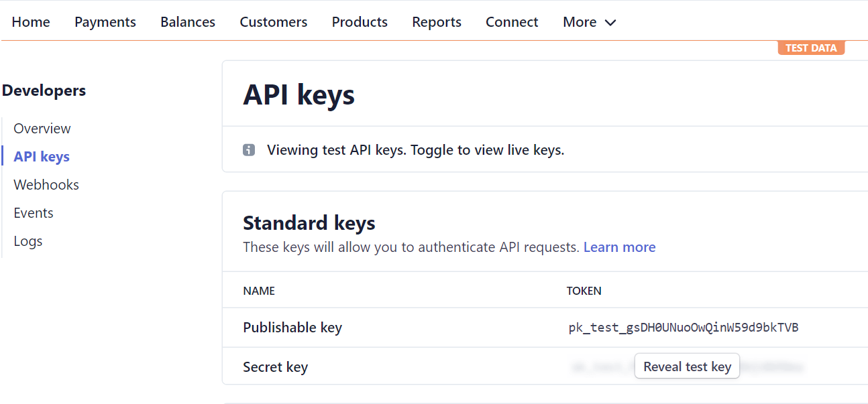Image resolution: width=868 pixels, height=404 pixels.
Task: Click the 'Viewing test API keys' notice text
Action: pos(416,150)
